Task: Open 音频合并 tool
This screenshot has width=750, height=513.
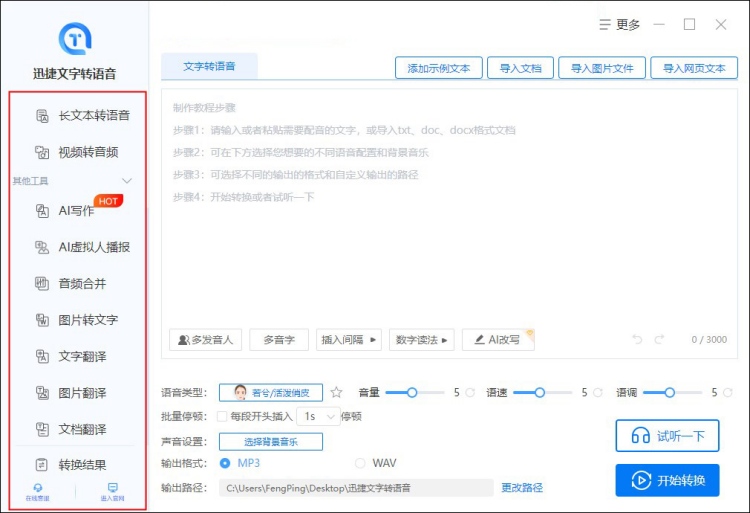Action: pos(71,284)
